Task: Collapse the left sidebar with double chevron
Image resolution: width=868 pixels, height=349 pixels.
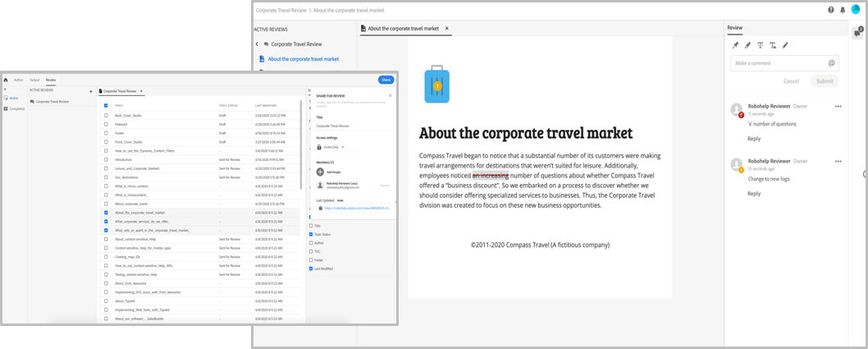Action: (x=5, y=90)
